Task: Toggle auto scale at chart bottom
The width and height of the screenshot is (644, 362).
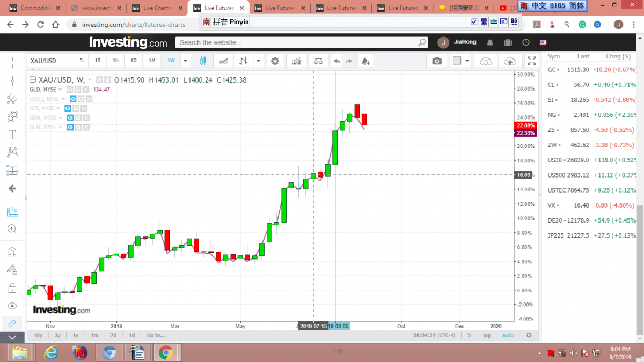Action: tap(507, 335)
